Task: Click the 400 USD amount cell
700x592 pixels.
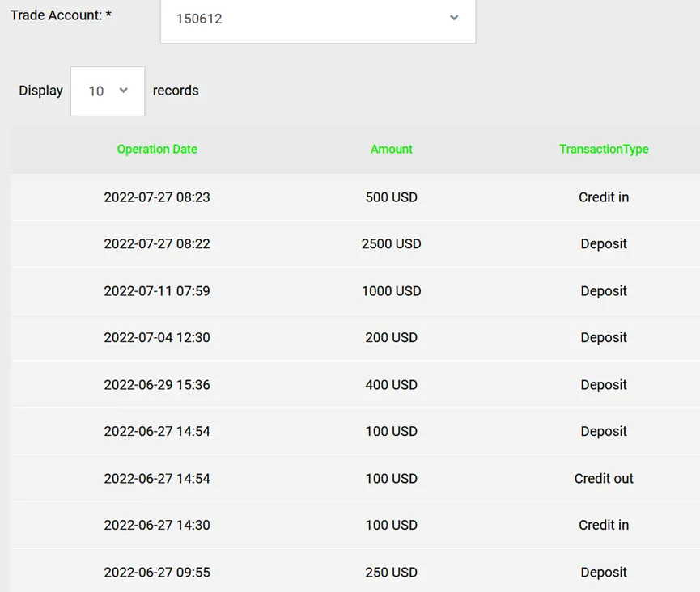Action: click(392, 384)
